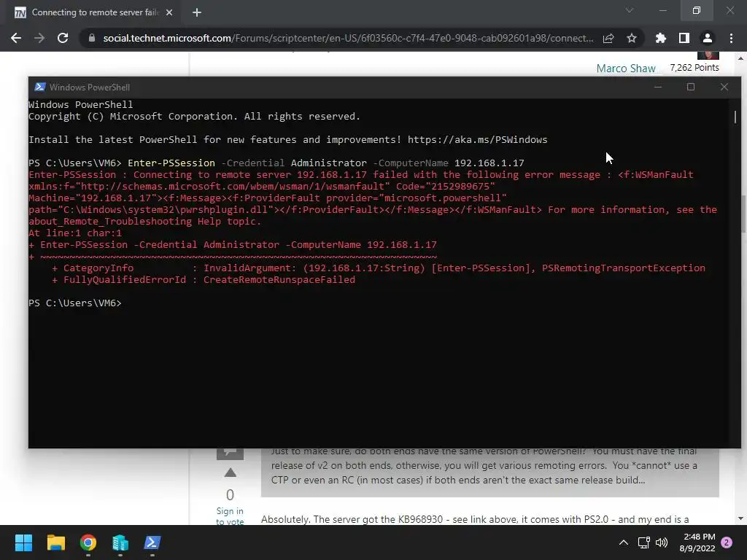Click the quoted reply text block
The width and height of the screenshot is (747, 560).
point(489,472)
